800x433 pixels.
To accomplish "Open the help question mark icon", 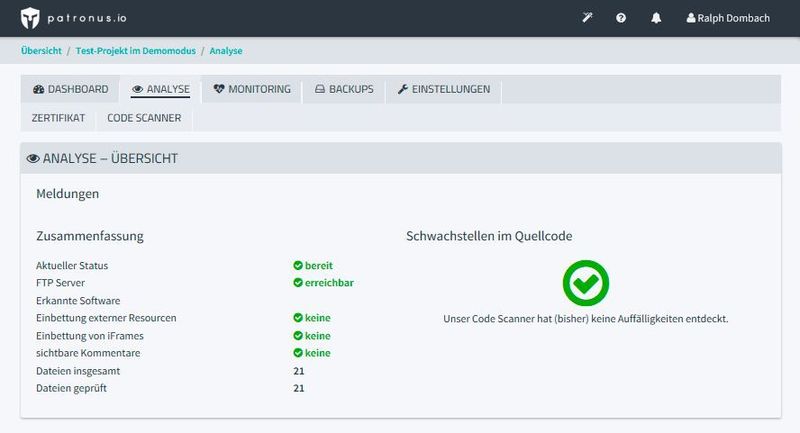I will click(621, 18).
